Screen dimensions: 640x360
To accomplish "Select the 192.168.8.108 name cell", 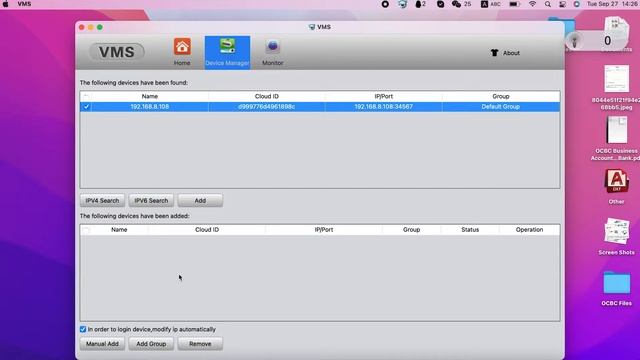I will pyautogui.click(x=150, y=107).
